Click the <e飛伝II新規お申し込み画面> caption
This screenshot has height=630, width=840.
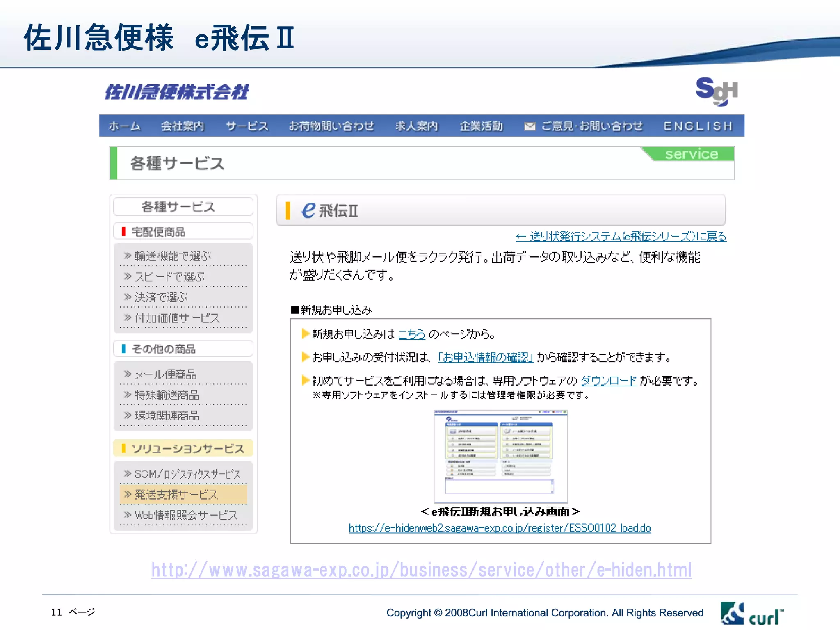click(500, 511)
